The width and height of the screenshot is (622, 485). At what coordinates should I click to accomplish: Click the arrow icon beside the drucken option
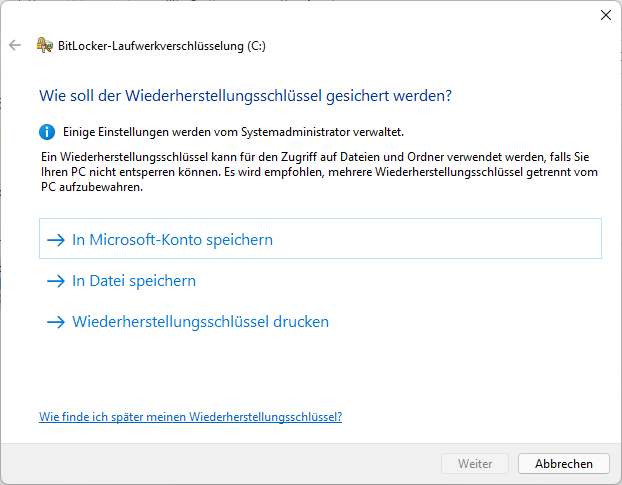click(x=56, y=322)
